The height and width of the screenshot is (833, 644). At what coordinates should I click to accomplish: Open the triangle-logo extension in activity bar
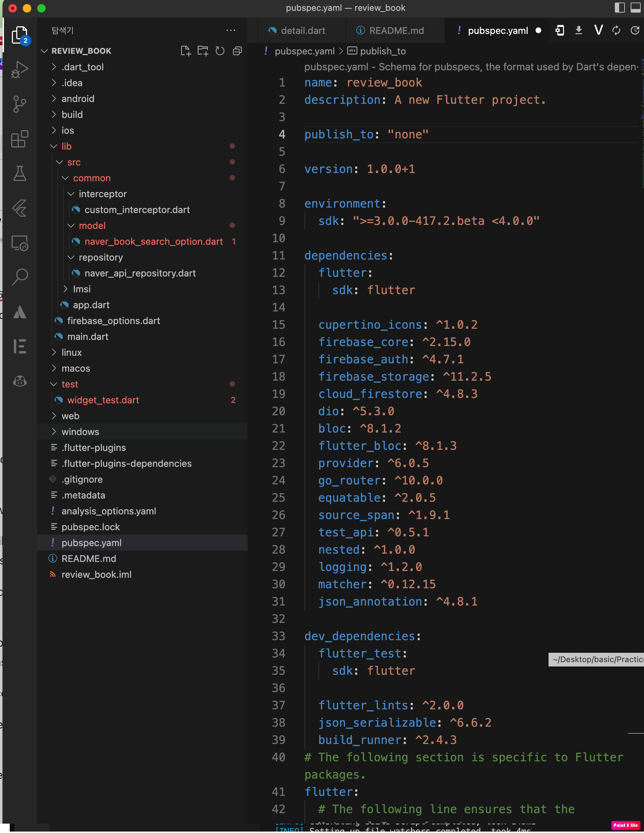point(20,312)
